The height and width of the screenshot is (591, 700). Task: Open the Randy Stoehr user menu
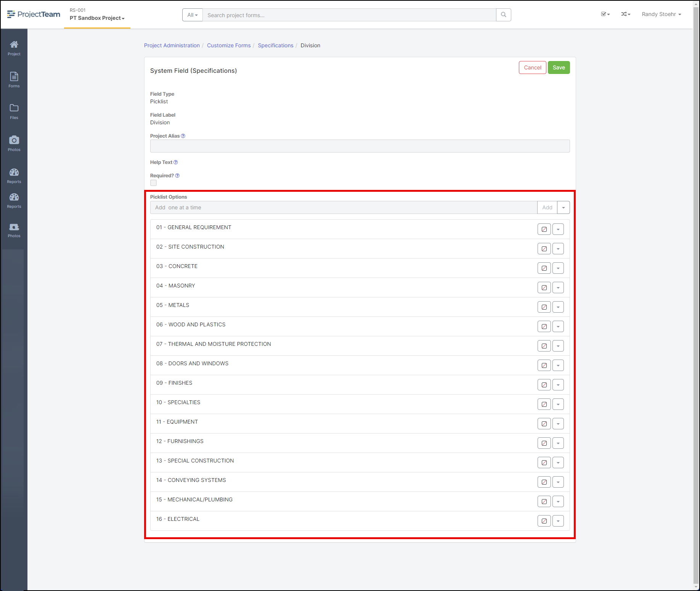tap(661, 14)
